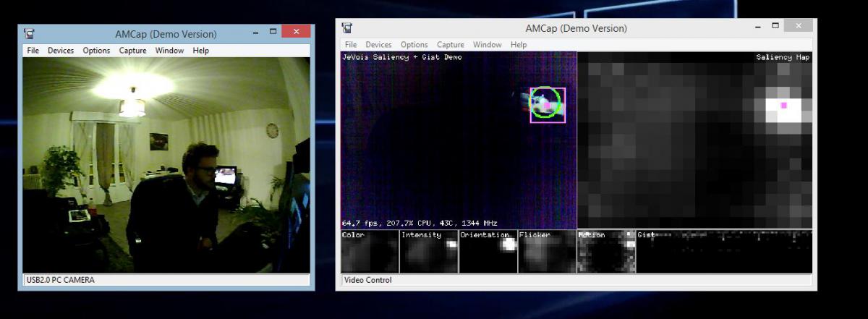868x319 pixels.
Task: Open the Options menu in the right AMCap window
Action: [x=414, y=45]
